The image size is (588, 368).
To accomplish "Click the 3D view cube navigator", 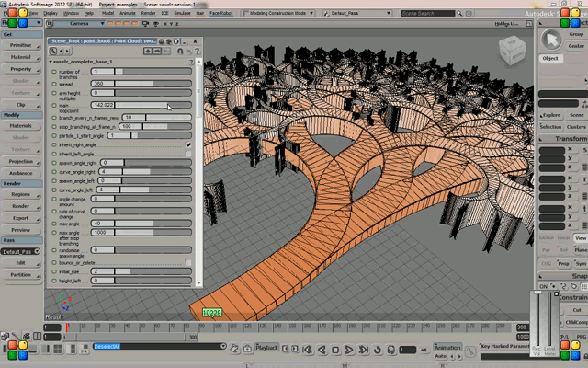I will [512, 51].
